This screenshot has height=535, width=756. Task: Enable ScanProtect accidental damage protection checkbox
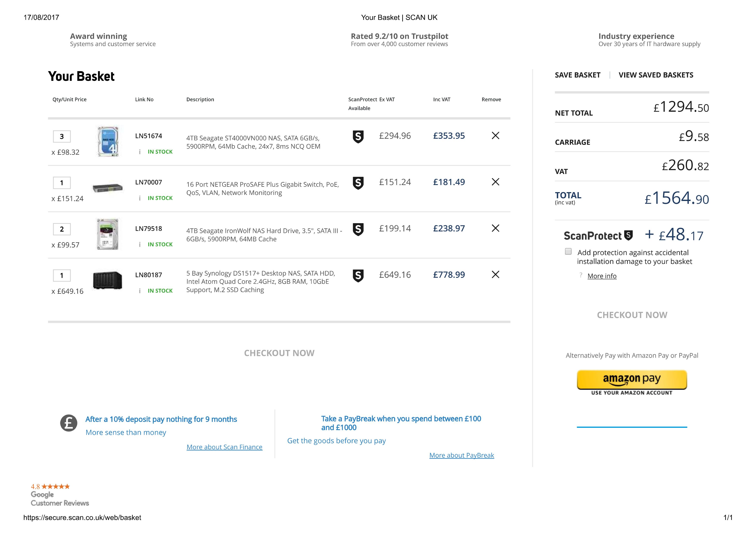point(568,251)
